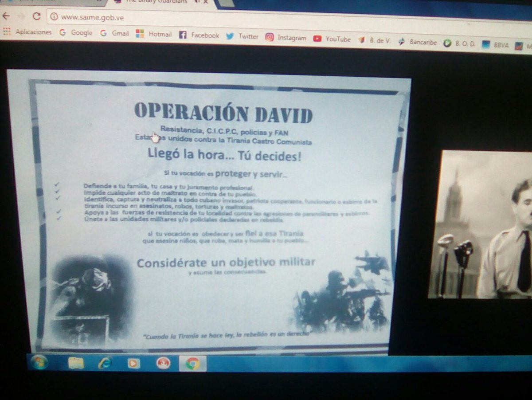This screenshot has width=532, height=400.
Task: Open the red round taskbar application icon
Action: [x=163, y=364]
